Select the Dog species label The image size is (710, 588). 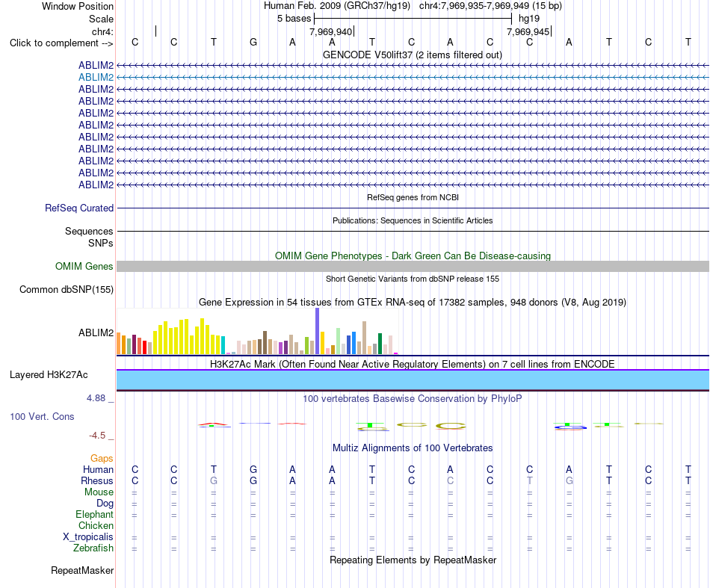(x=105, y=504)
